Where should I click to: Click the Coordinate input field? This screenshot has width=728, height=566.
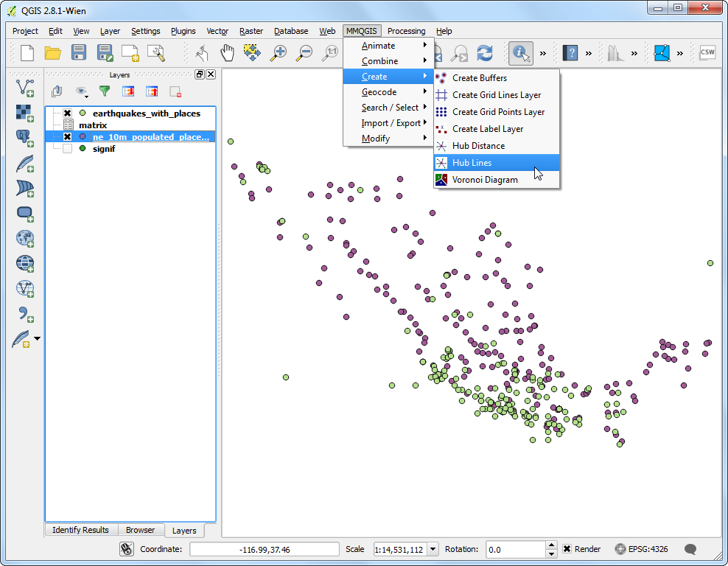(x=265, y=549)
